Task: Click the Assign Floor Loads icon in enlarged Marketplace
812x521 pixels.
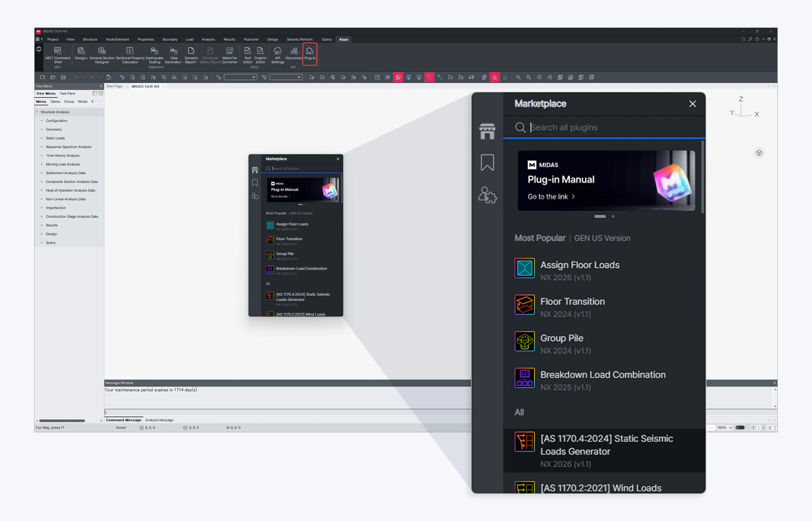Action: pyautogui.click(x=525, y=268)
